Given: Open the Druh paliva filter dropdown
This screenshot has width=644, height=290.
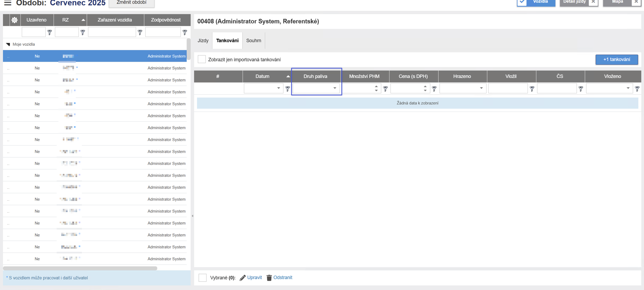Looking at the screenshot, I should click(335, 88).
